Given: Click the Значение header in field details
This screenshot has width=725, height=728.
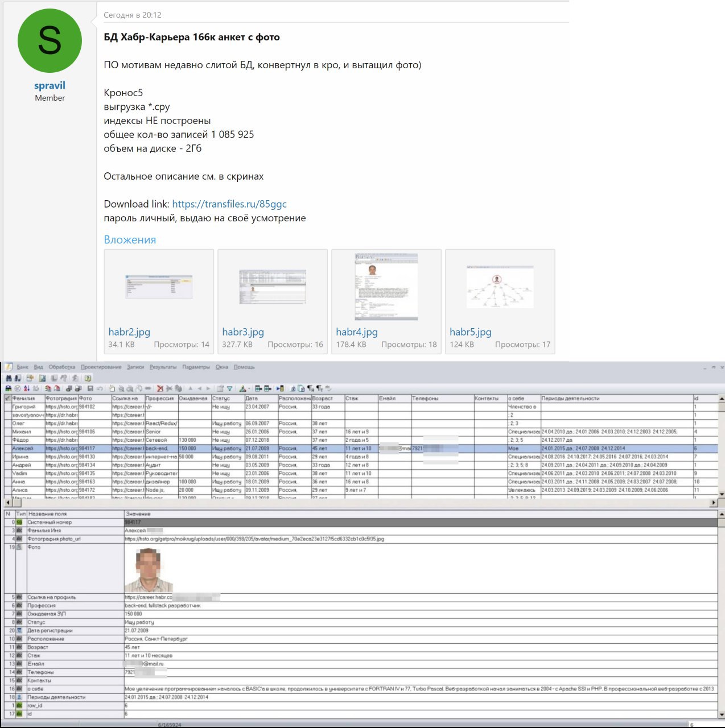Looking at the screenshot, I should click(421, 514).
